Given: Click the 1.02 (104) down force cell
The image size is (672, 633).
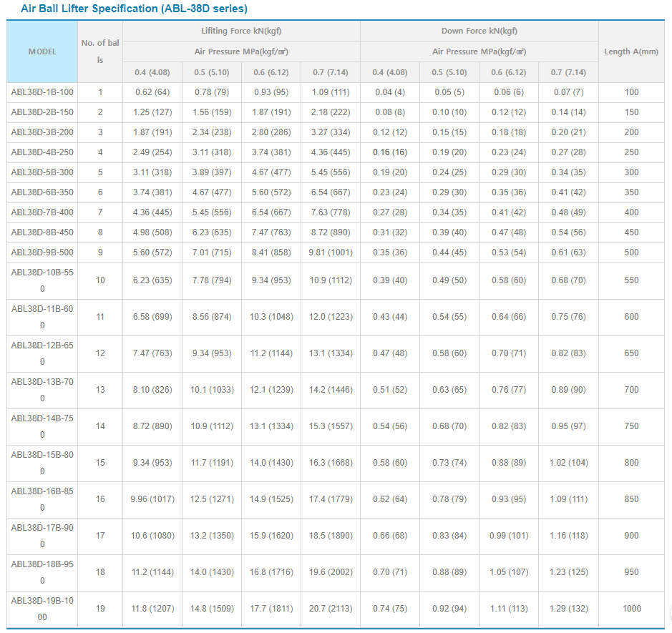Looking at the screenshot, I should [x=568, y=463].
